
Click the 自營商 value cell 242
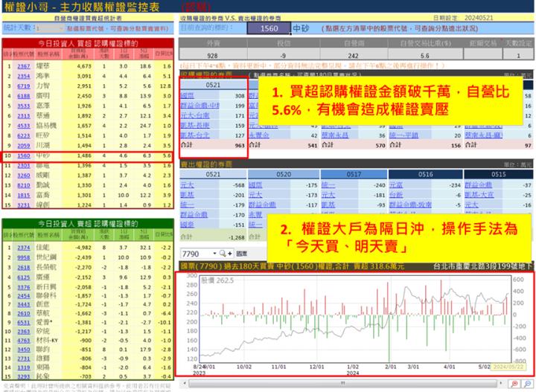coord(353,54)
